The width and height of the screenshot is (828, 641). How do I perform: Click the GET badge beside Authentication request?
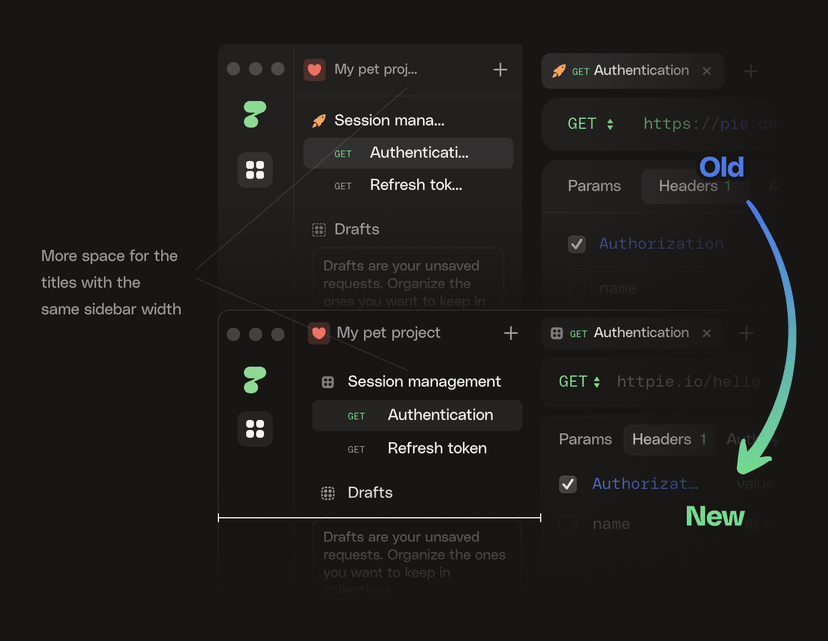tap(355, 415)
